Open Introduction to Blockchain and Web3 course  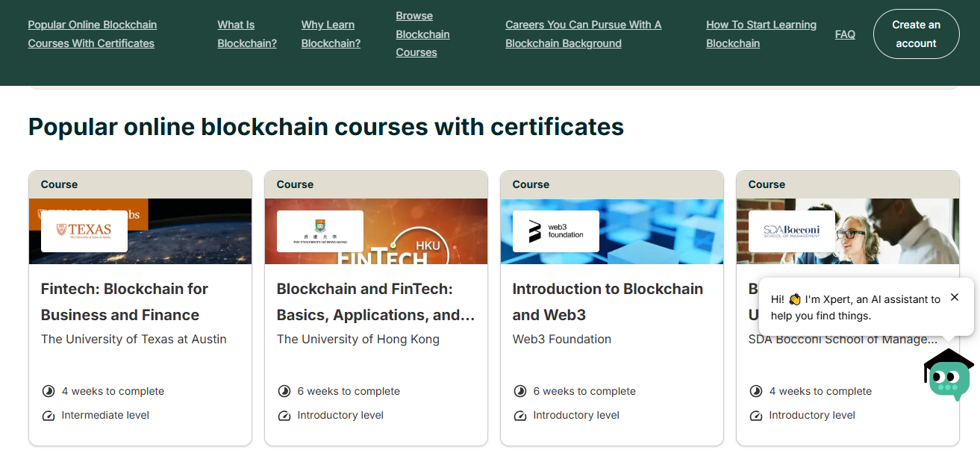point(608,302)
